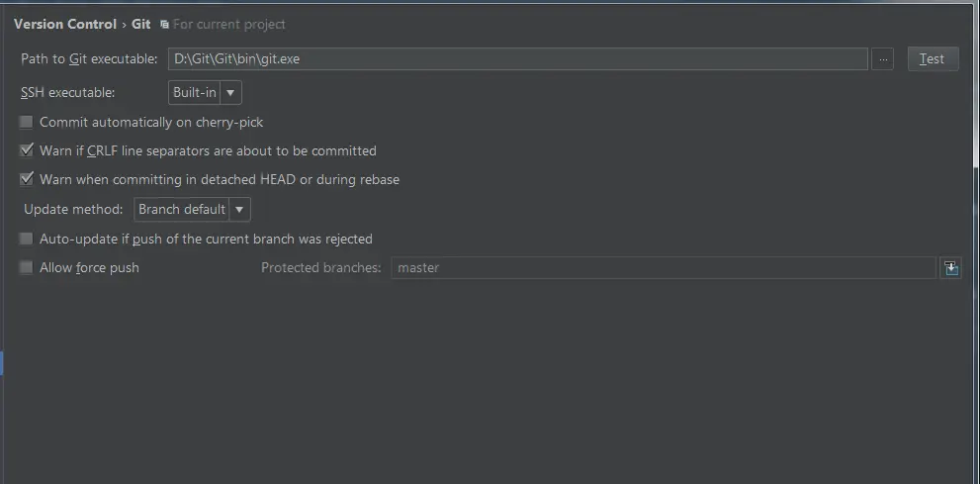Click the Path to Git executable label
The height and width of the screenshot is (484, 980).
coord(89,59)
